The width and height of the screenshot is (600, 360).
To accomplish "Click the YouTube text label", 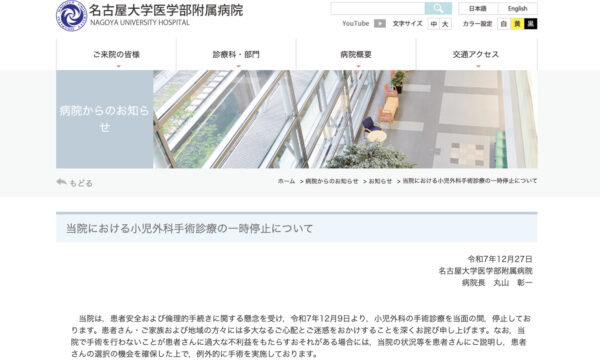I will (355, 24).
